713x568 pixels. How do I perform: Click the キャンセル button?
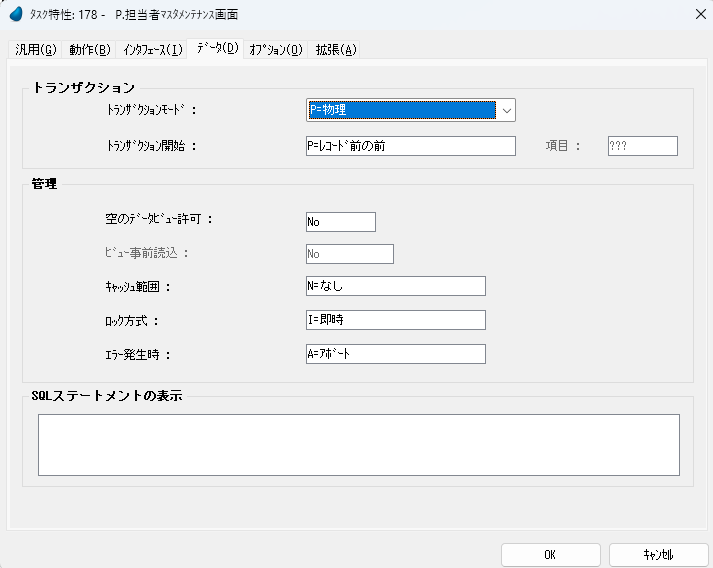pos(658,555)
